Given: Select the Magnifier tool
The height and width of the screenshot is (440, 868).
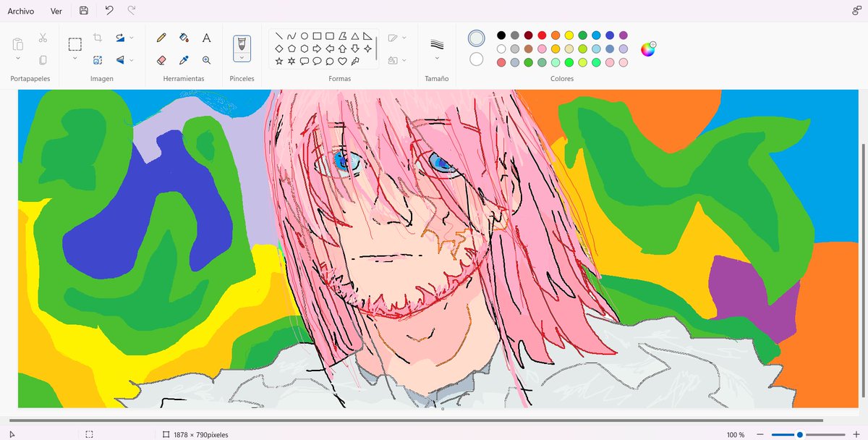Looking at the screenshot, I should click(206, 60).
